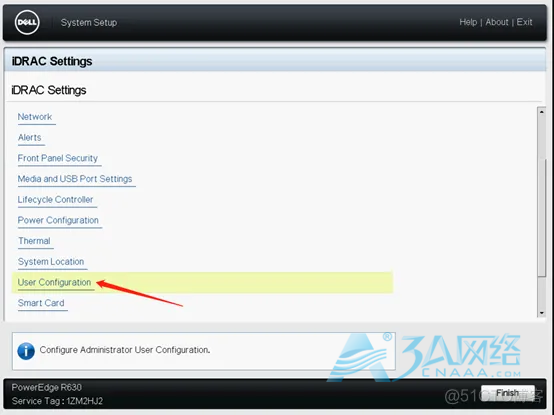Open the Alerts settings link
Screen dimensions: 554x415
[x=30, y=137]
